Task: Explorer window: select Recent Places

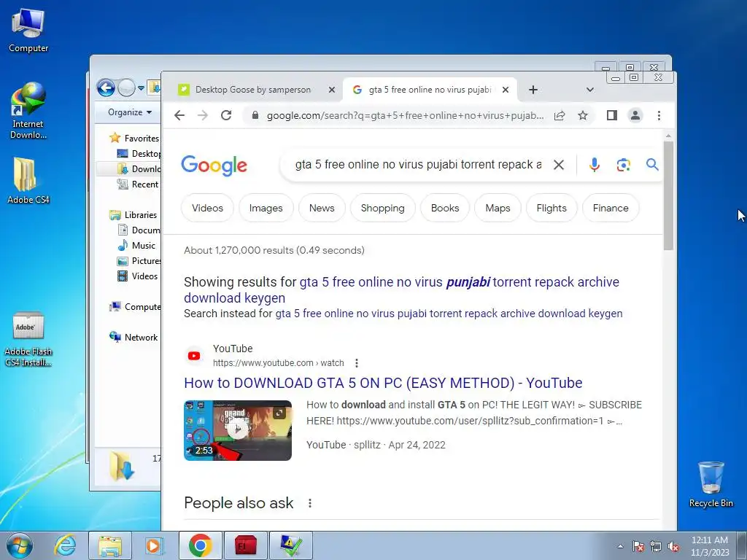Action: [x=139, y=184]
